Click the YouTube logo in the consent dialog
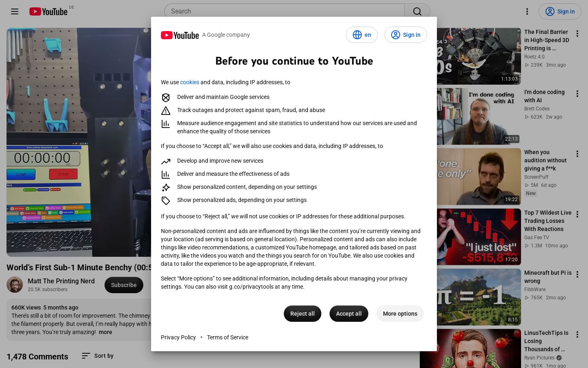 click(180, 35)
